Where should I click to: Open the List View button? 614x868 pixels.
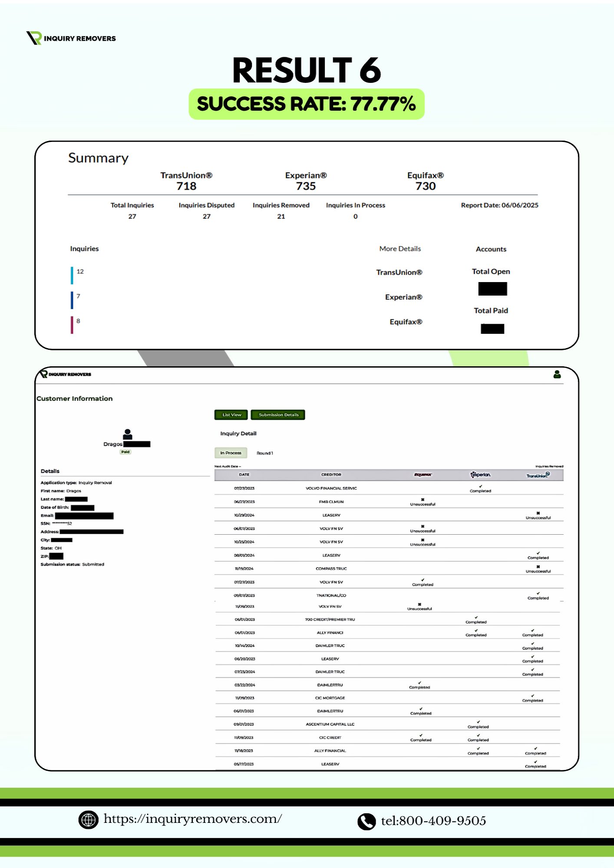(231, 415)
